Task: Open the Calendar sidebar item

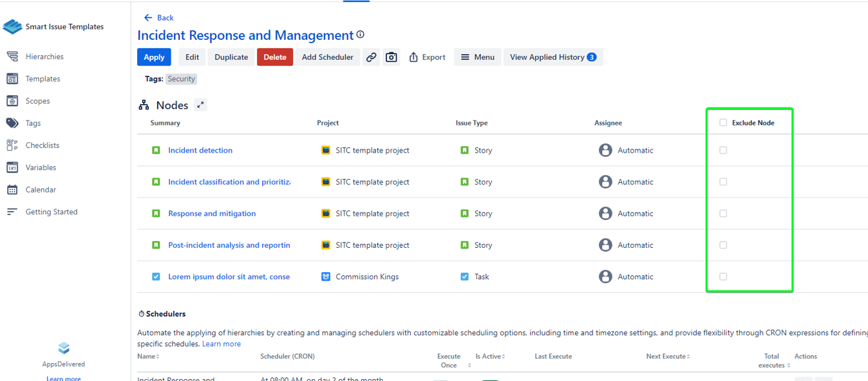Action: [41, 190]
